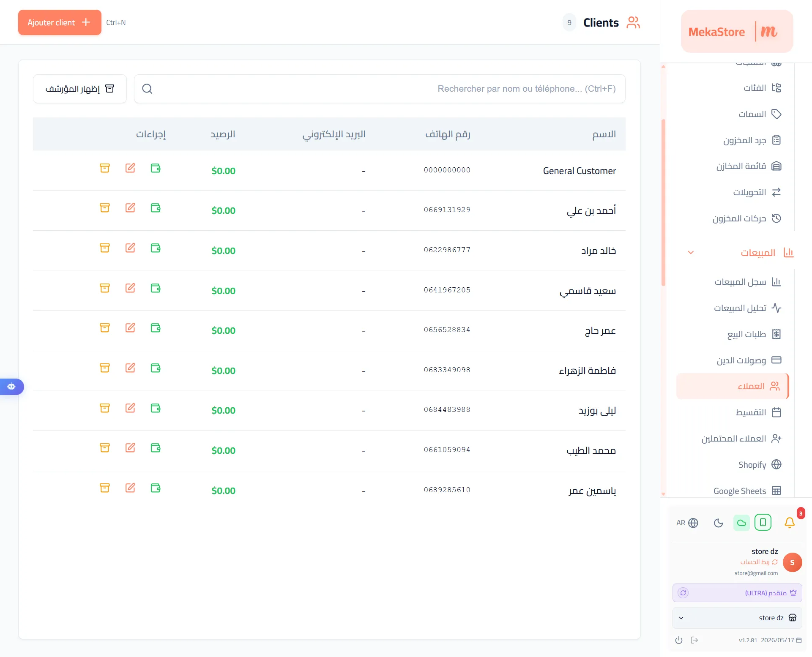Open the floating chatbot assistant

point(11,387)
